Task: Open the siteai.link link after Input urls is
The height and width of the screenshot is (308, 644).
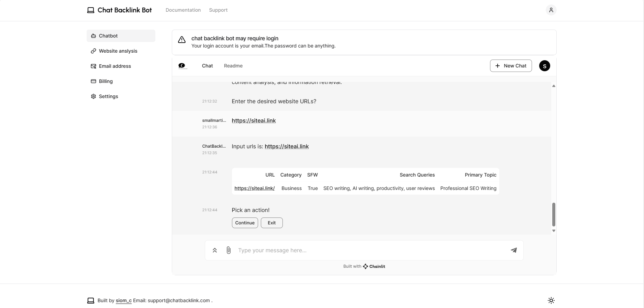Action: click(287, 146)
